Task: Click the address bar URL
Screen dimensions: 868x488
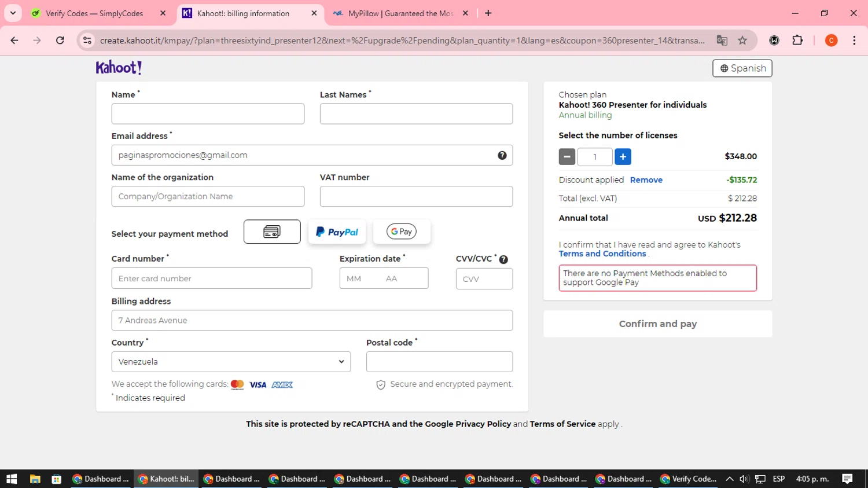Action: pos(402,41)
